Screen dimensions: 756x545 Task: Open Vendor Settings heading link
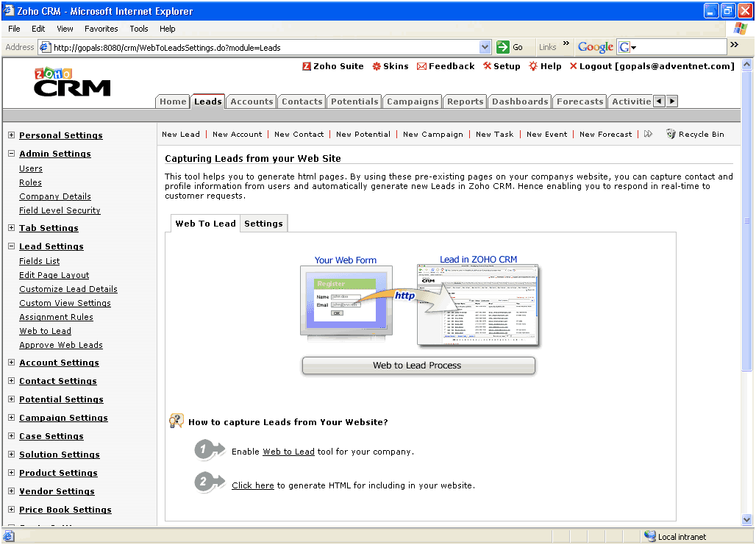[x=57, y=491]
